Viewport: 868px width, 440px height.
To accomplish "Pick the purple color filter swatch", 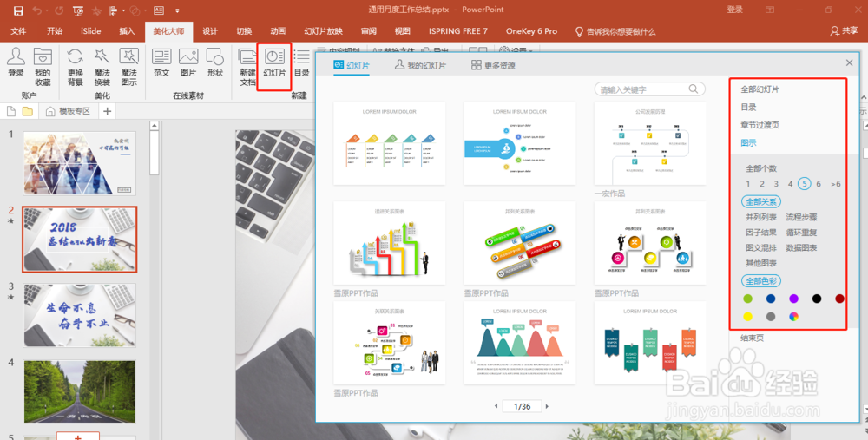I will [x=793, y=299].
